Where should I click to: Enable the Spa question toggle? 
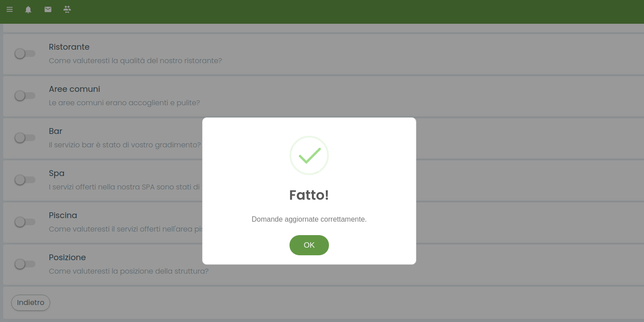coord(25,180)
